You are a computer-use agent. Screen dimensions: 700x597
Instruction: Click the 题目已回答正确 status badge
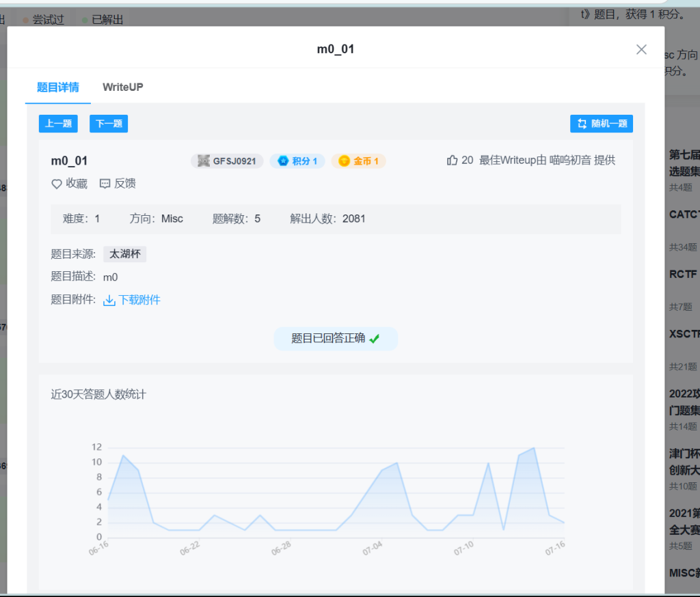[x=335, y=339]
